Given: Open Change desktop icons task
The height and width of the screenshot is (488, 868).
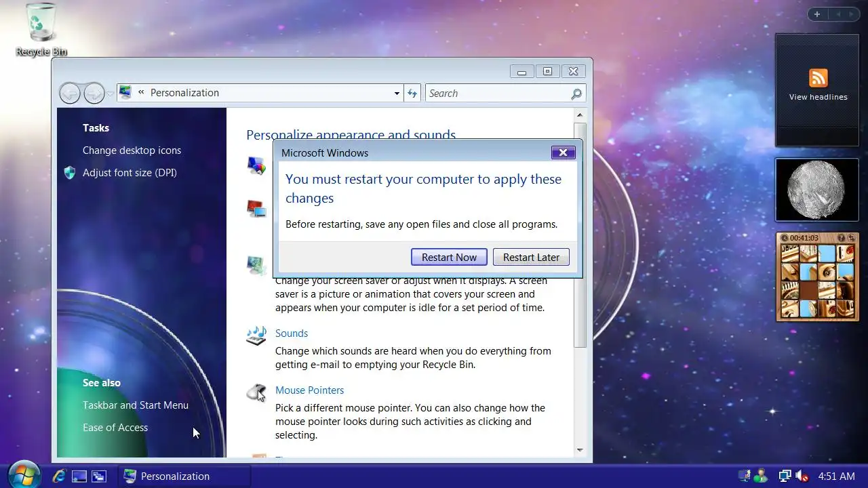Looking at the screenshot, I should pos(132,150).
